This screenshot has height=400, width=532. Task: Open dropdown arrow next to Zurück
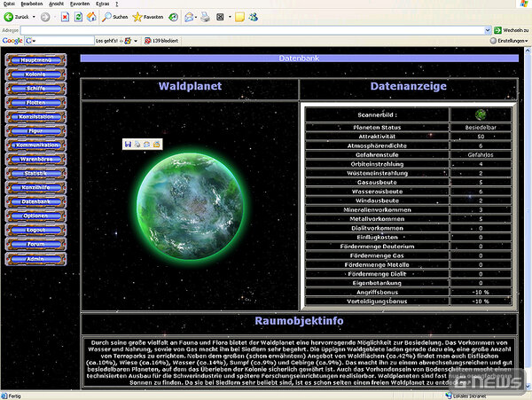point(34,17)
